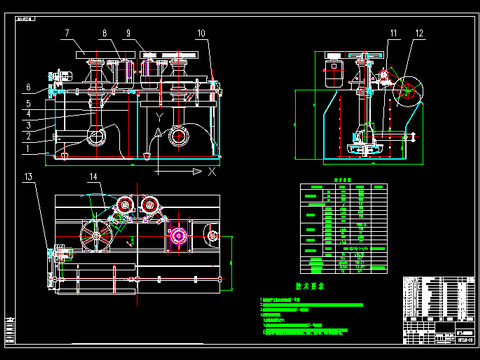Select callout number 1 label
Image resolution: width=480 pixels, height=360 pixels.
(28, 149)
